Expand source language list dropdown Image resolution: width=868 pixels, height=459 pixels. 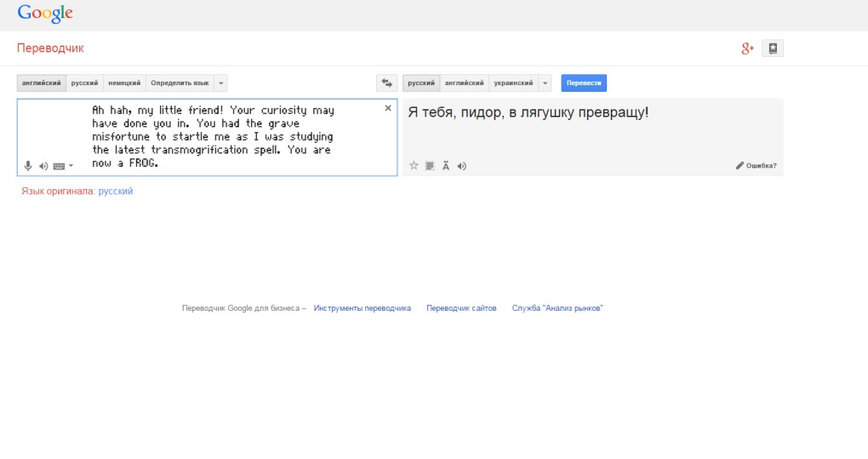tap(221, 83)
